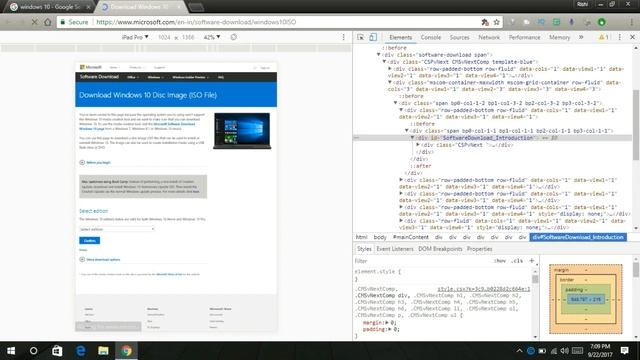Click the stop loading X button
640x360 pixels.
(35, 22)
